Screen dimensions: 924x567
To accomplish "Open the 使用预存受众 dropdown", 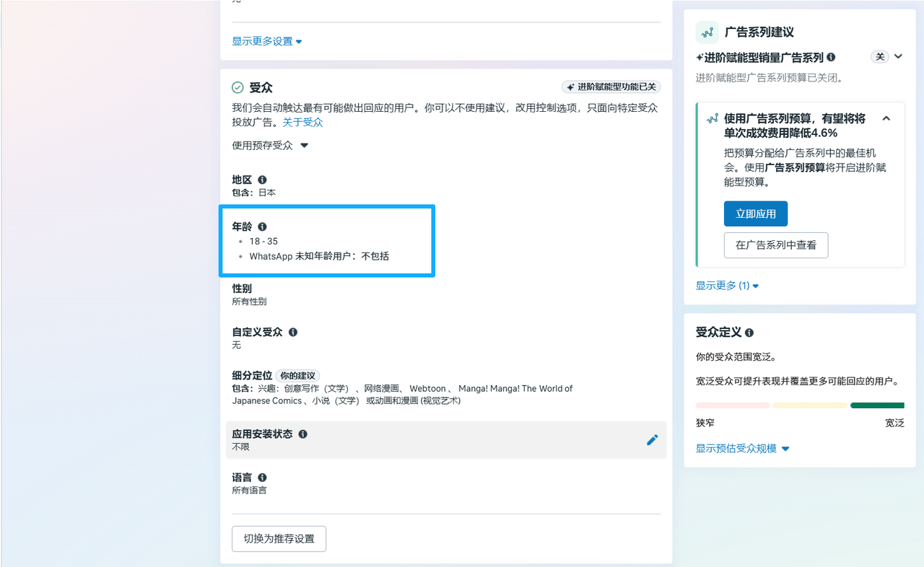I will pos(270,145).
